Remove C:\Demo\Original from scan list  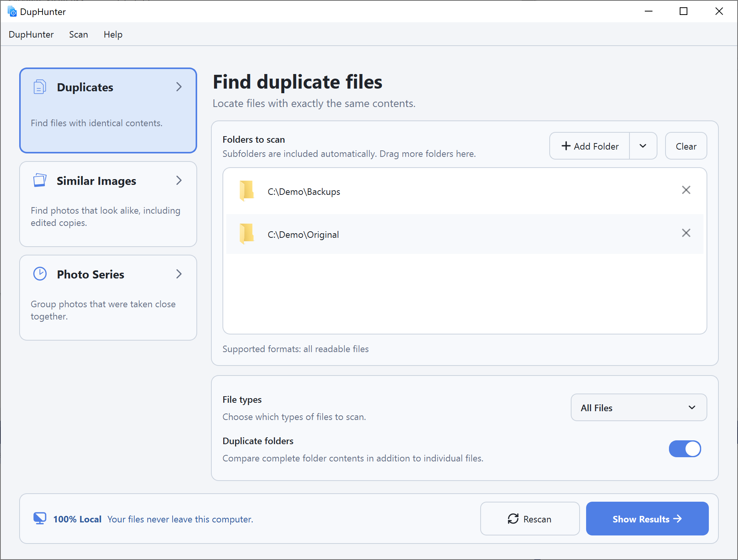(x=686, y=233)
